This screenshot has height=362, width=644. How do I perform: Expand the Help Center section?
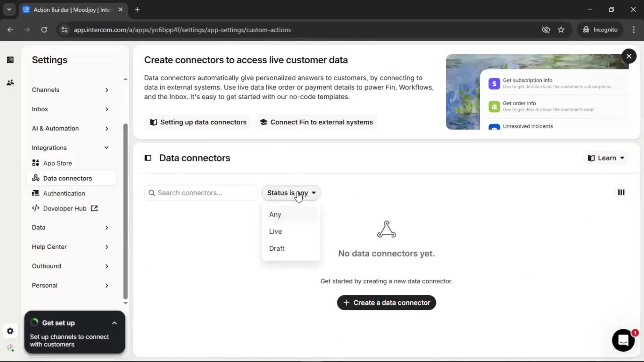tap(70, 247)
